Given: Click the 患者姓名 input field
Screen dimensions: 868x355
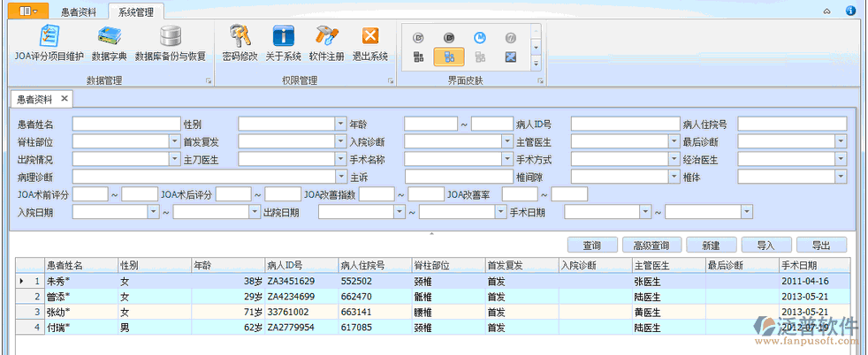Looking at the screenshot, I should [125, 124].
